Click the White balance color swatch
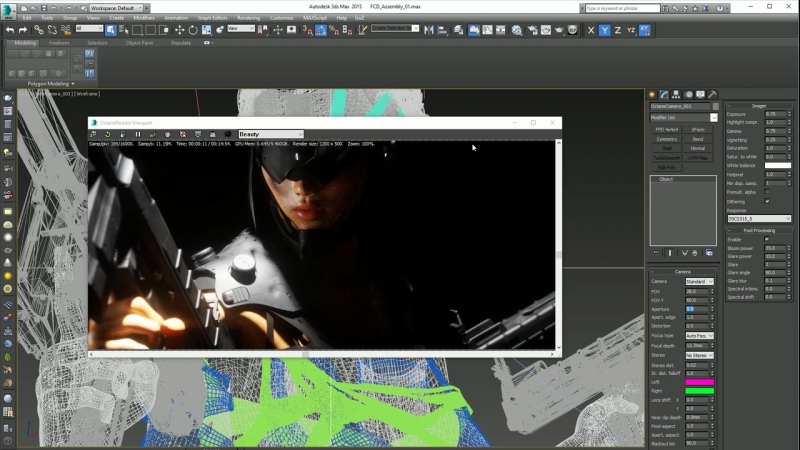 [778, 165]
